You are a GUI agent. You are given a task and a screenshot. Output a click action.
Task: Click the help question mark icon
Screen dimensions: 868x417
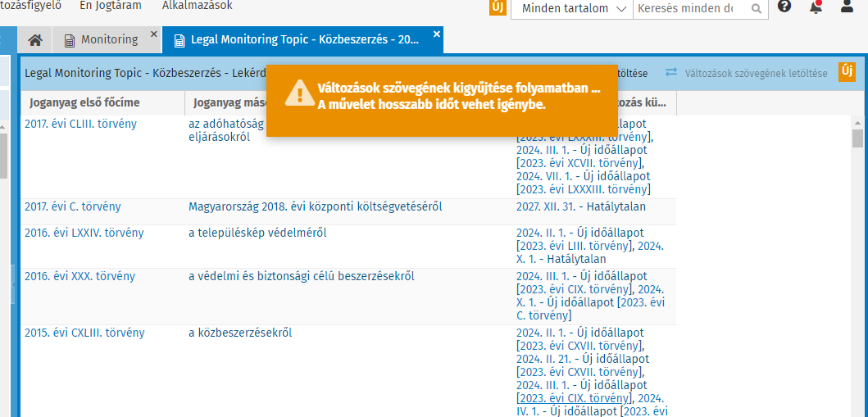pyautogui.click(x=784, y=7)
